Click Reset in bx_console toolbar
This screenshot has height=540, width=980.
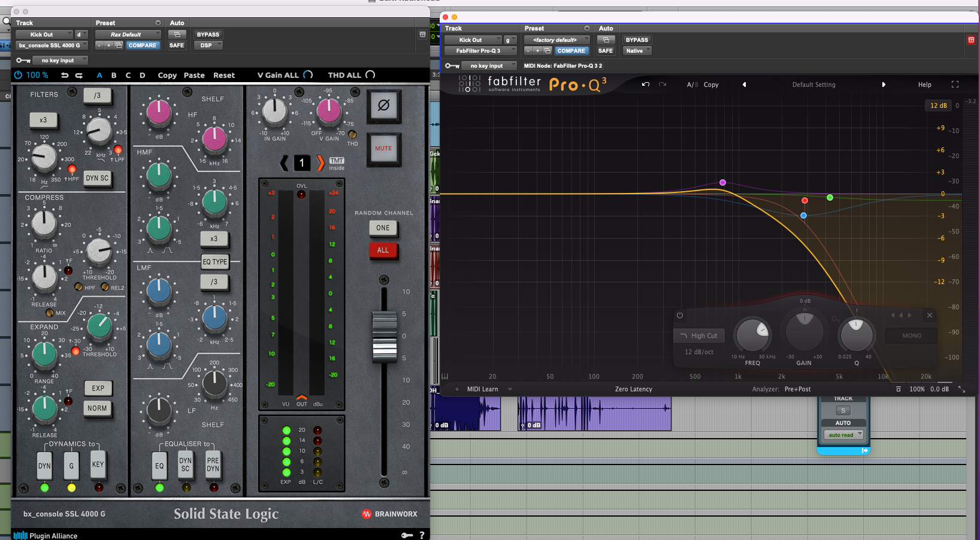(224, 76)
